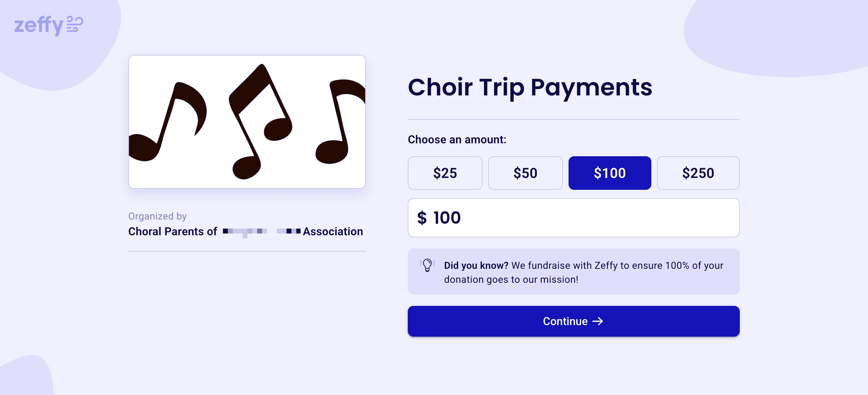868x395 pixels.
Task: Click the dollar sign in amount field
Action: coord(422,218)
